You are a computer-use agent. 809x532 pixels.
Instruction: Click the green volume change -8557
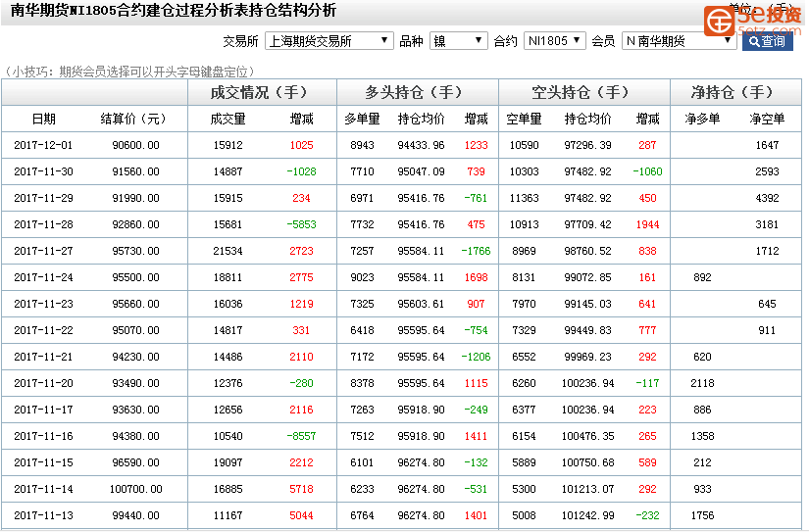[x=301, y=436]
